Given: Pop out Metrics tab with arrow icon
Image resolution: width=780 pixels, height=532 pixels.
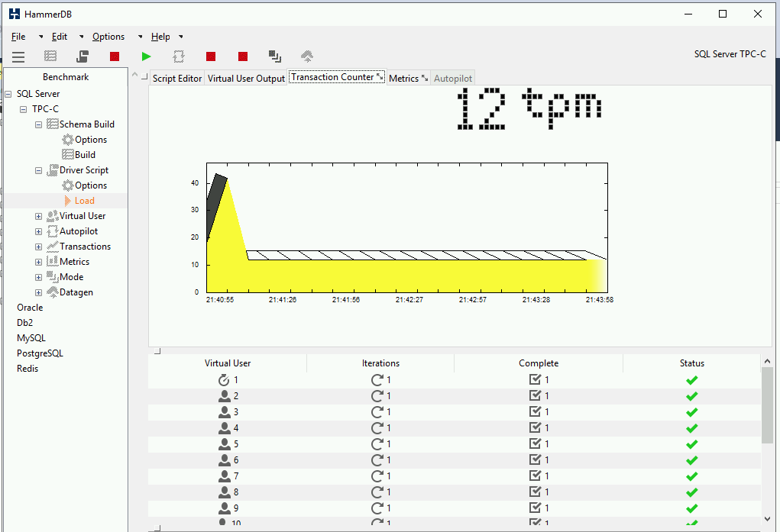Looking at the screenshot, I should click(424, 78).
